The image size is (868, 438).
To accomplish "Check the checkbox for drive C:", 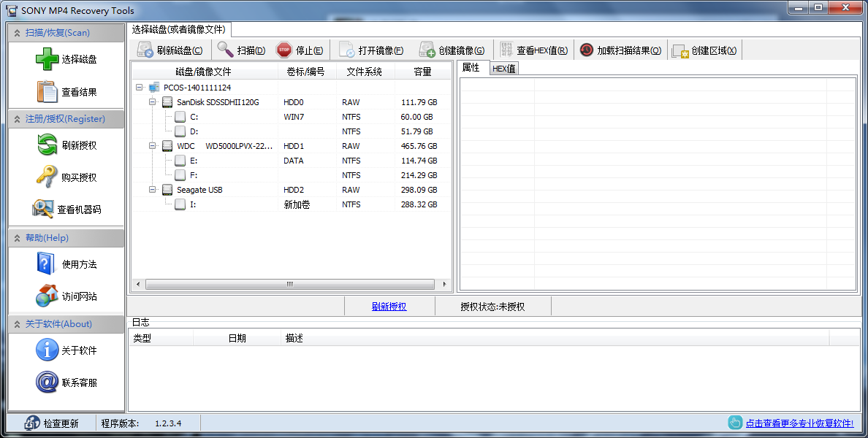I will pos(180,116).
